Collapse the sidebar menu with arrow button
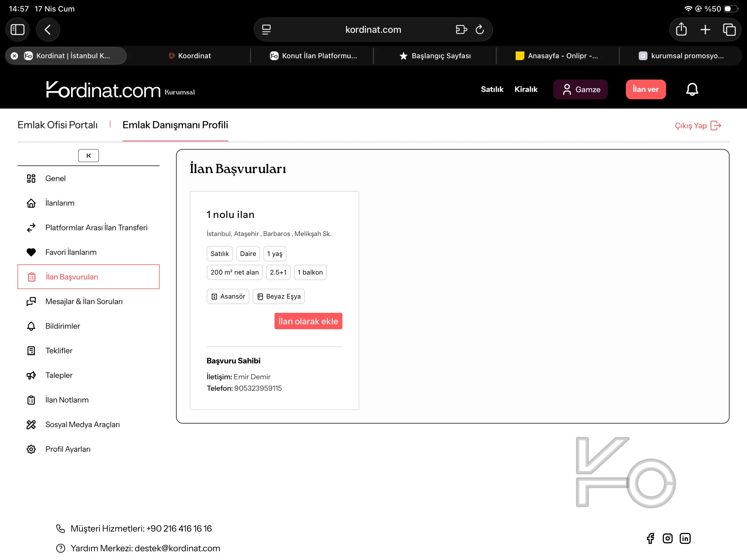Screen dimensions: 747x560 88,156
